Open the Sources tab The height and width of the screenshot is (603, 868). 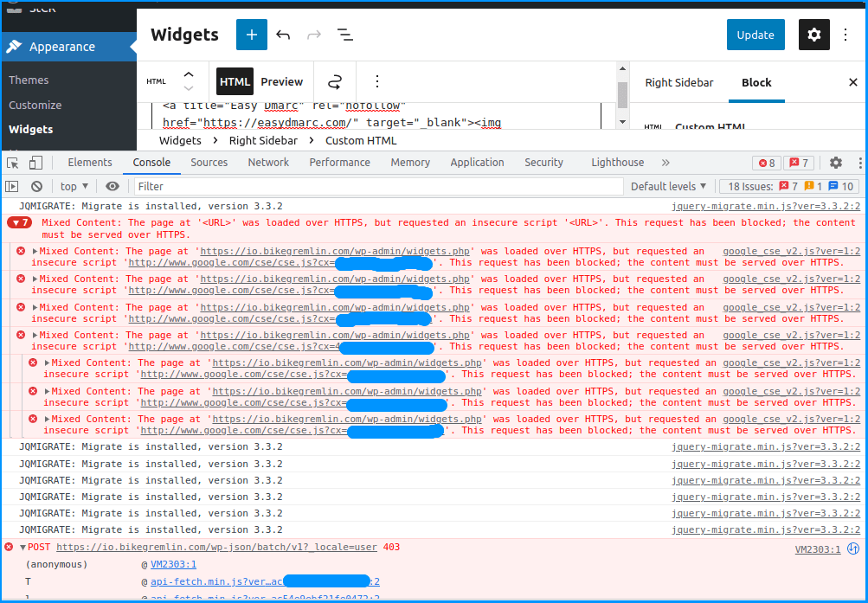coord(209,162)
